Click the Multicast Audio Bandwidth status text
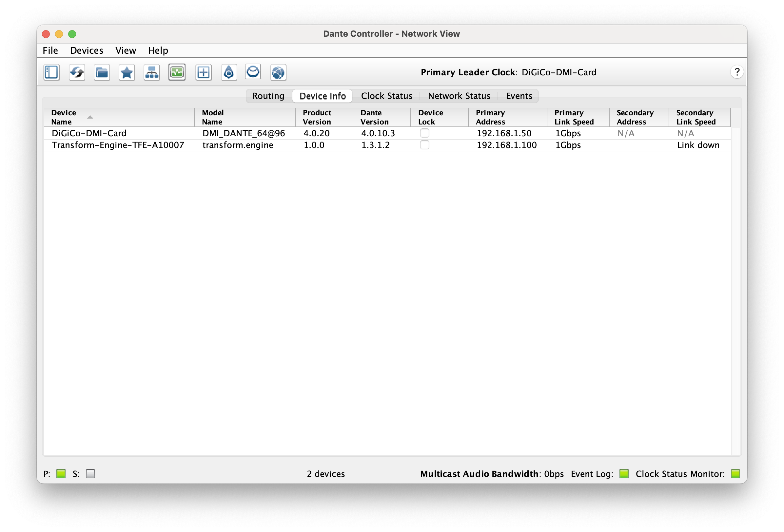784x532 pixels. click(x=492, y=474)
